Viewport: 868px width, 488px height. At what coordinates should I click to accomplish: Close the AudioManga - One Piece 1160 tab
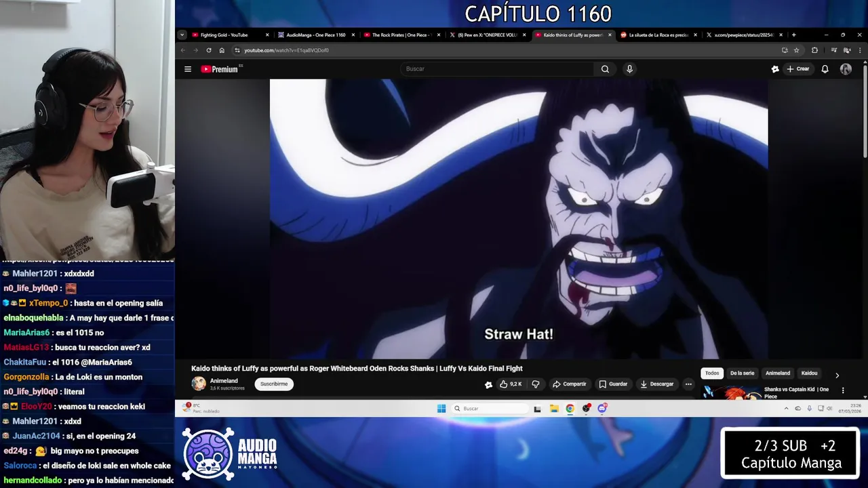(353, 35)
